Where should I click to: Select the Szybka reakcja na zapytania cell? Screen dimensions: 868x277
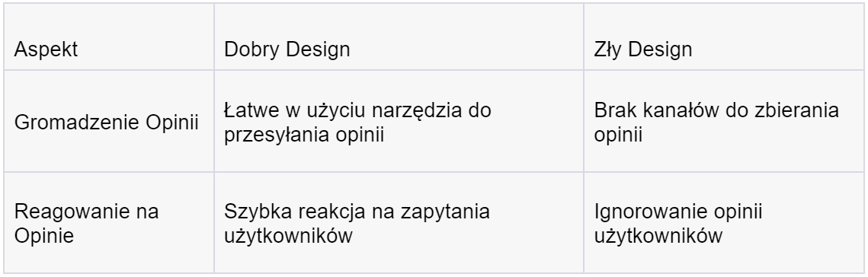click(399, 223)
